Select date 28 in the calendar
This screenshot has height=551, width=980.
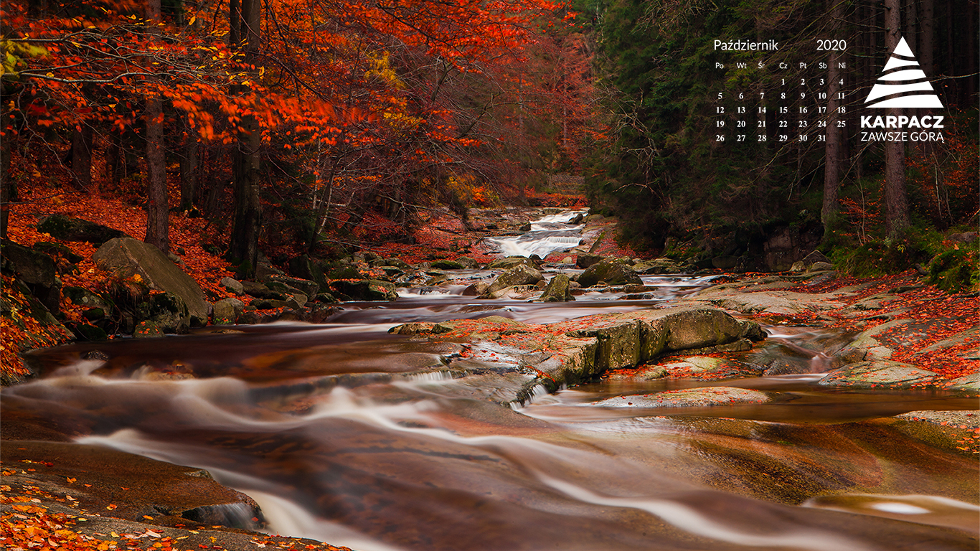coord(762,138)
